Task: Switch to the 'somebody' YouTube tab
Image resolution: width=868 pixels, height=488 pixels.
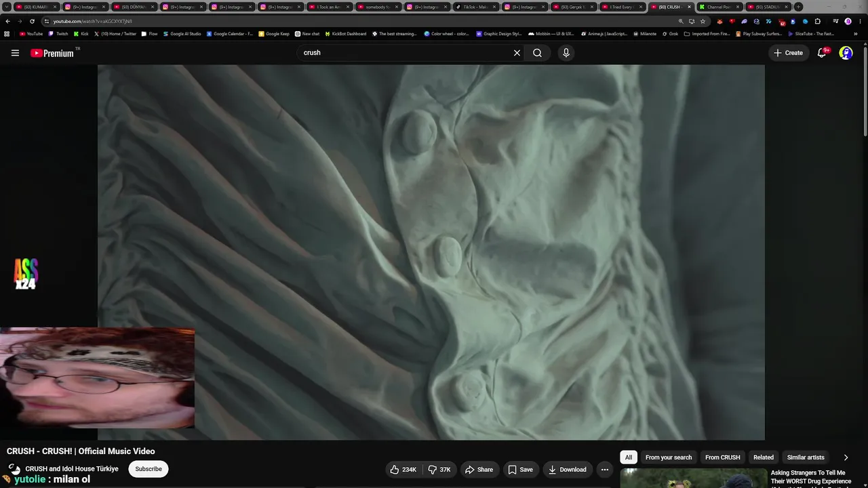Action: (378, 7)
